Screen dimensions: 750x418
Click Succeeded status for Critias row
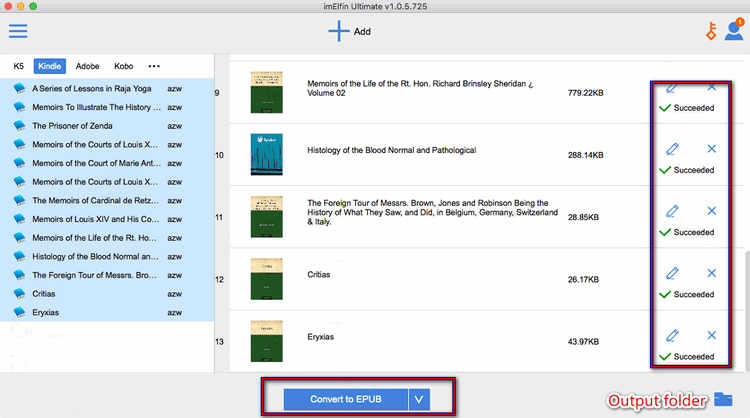687,295
